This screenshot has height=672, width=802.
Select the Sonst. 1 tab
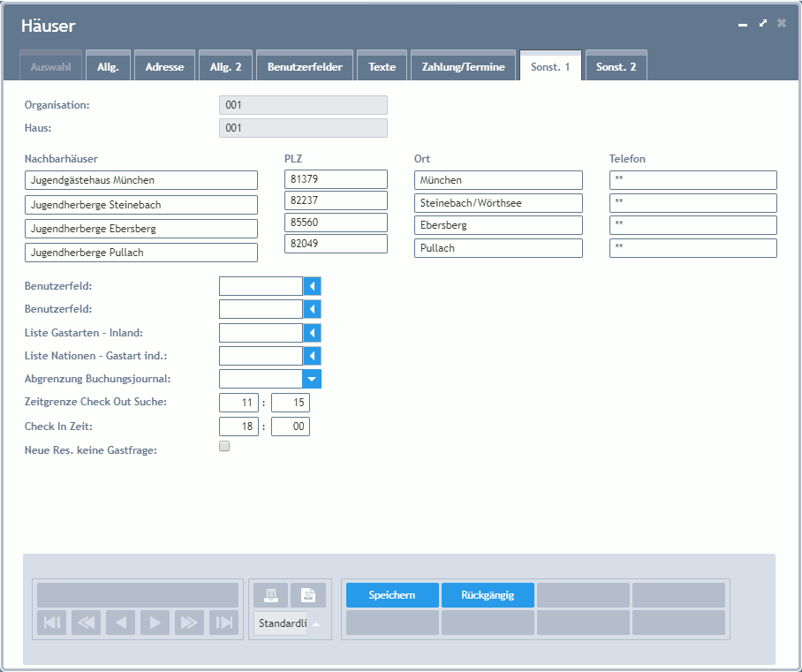click(x=550, y=67)
